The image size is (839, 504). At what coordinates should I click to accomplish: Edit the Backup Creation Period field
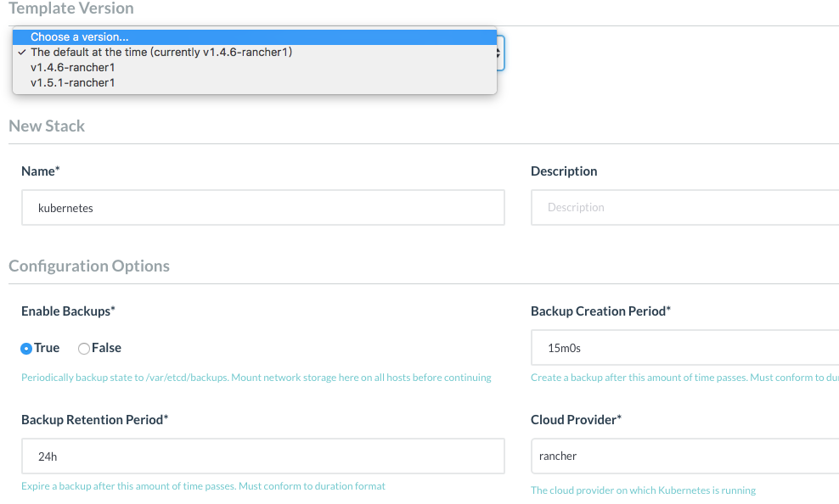(684, 348)
